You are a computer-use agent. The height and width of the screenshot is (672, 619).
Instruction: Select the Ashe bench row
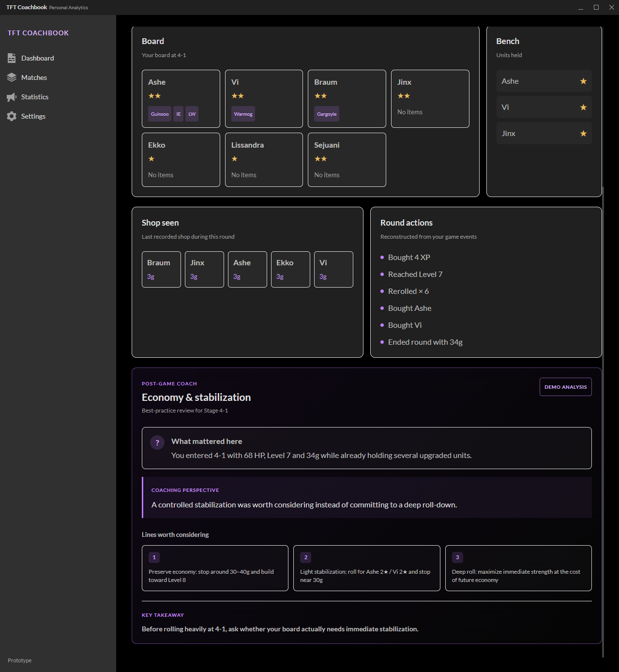tap(544, 81)
